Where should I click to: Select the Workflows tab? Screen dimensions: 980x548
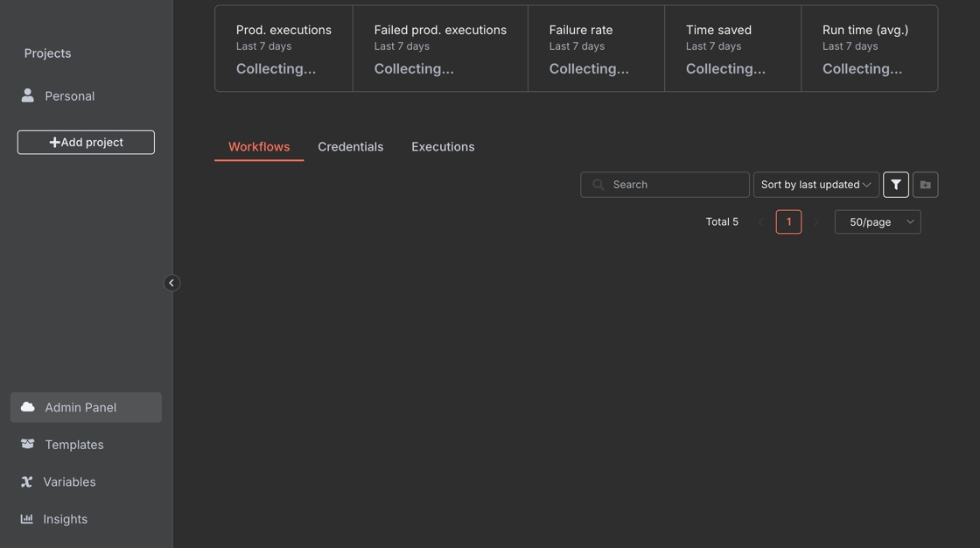[259, 147]
